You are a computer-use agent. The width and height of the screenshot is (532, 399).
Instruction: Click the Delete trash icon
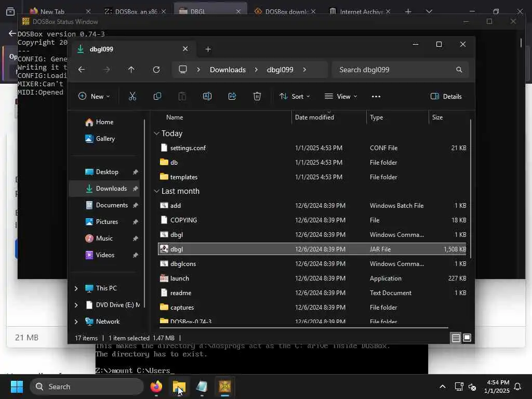[257, 96]
